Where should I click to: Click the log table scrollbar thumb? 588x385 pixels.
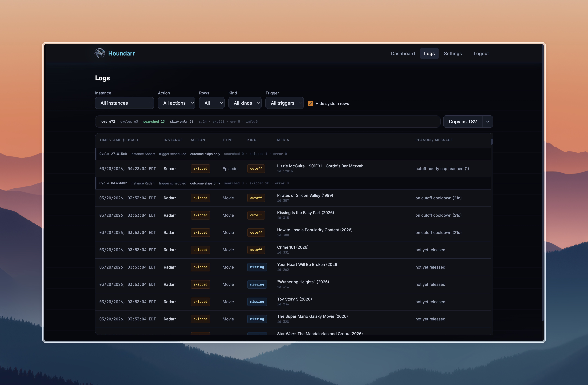tap(491, 142)
